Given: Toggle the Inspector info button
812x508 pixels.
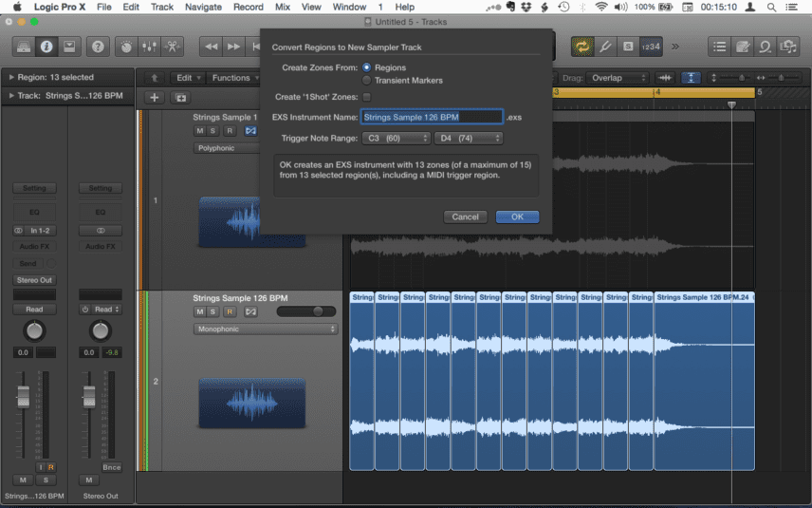Looking at the screenshot, I should tap(46, 47).
